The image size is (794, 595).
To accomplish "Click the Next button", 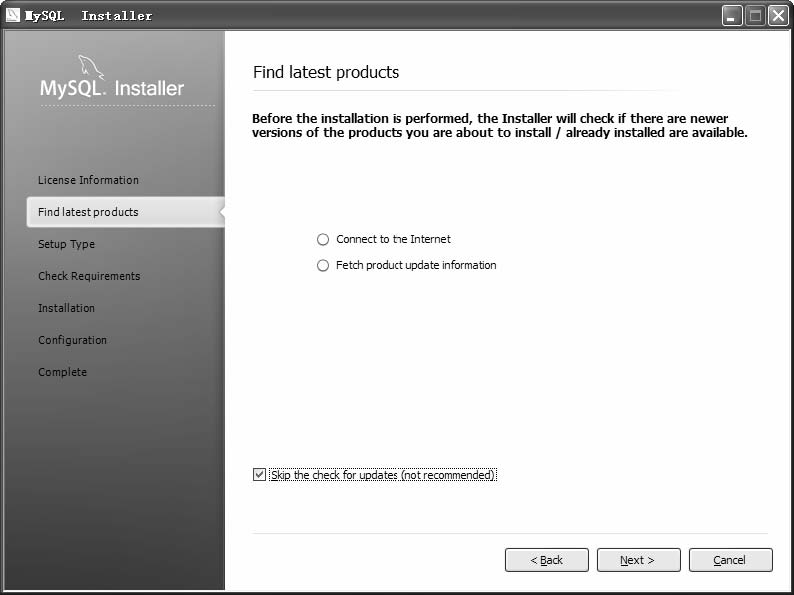I will point(639,560).
